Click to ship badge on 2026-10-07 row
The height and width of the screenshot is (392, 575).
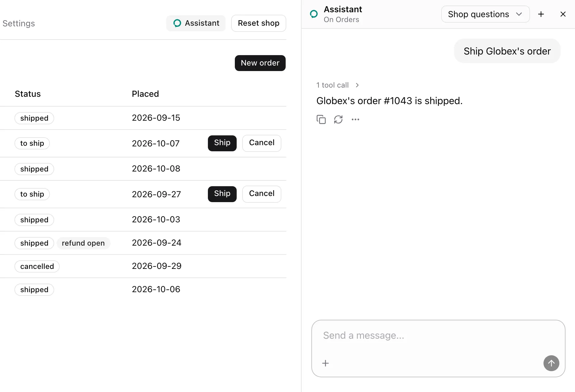tap(32, 143)
